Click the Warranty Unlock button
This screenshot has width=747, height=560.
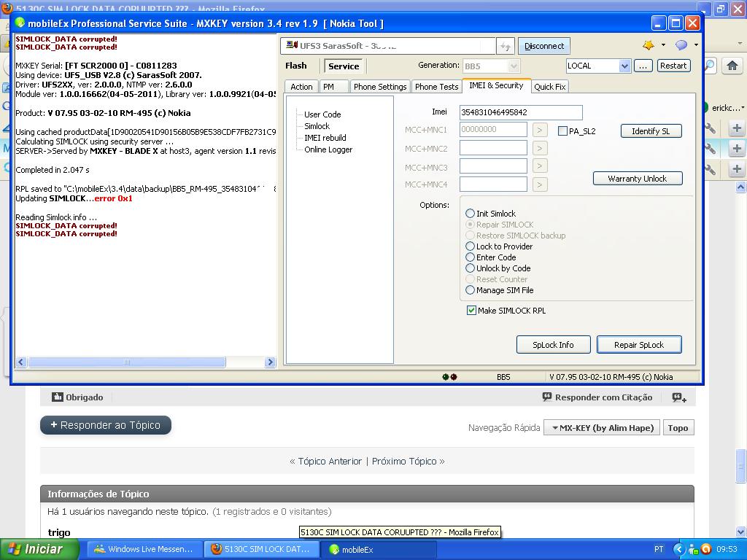(x=638, y=179)
